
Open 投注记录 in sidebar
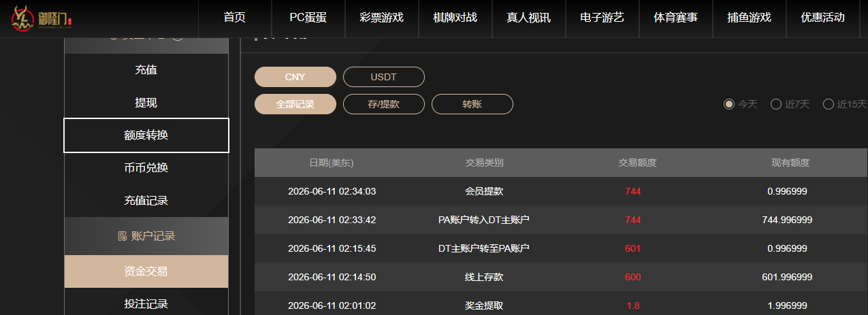coord(146,303)
